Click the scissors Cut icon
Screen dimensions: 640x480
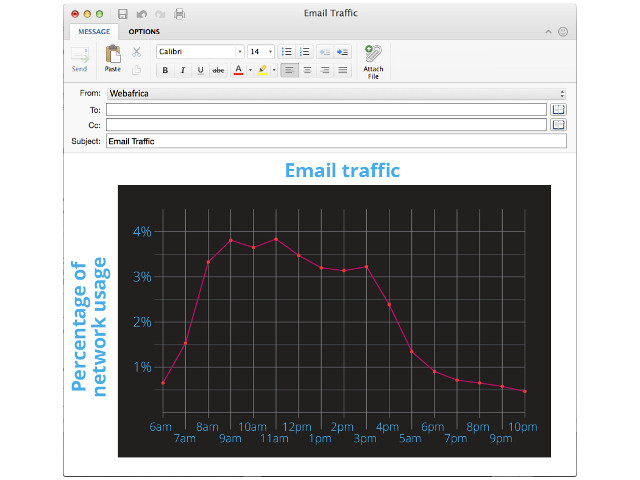[x=137, y=52]
